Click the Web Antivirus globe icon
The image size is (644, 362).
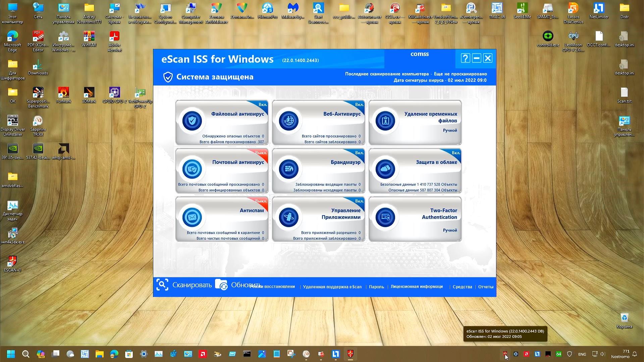[288, 121]
